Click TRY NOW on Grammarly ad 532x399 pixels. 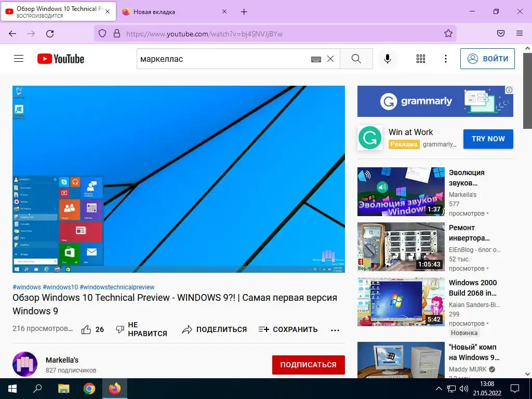(x=488, y=139)
